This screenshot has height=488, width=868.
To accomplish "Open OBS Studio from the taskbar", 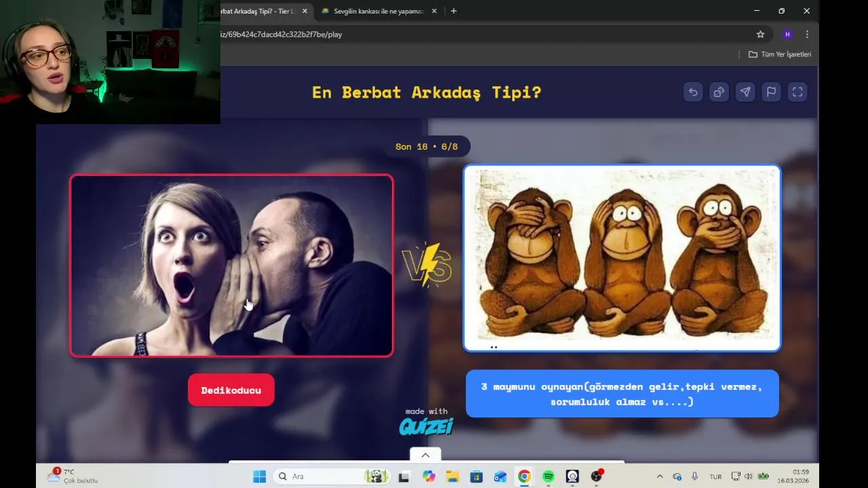I will pyautogui.click(x=596, y=476).
